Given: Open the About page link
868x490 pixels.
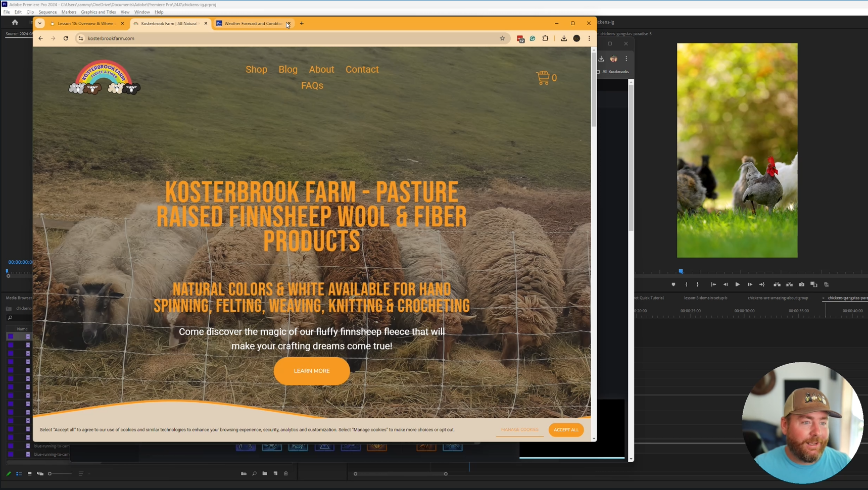Looking at the screenshot, I should 321,70.
